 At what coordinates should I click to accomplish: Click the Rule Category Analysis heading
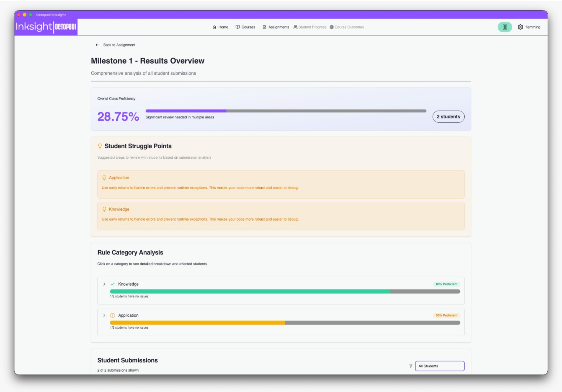(130, 252)
